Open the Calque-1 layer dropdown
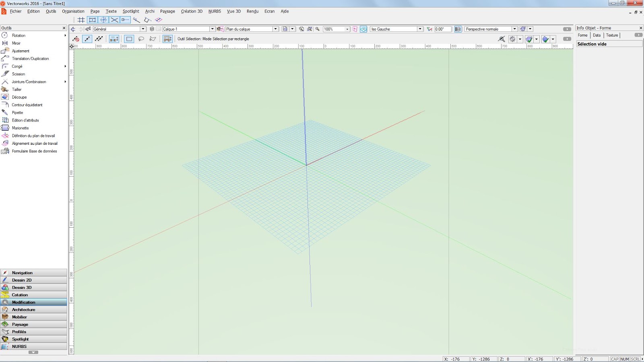The height and width of the screenshot is (362, 644). coord(213,29)
